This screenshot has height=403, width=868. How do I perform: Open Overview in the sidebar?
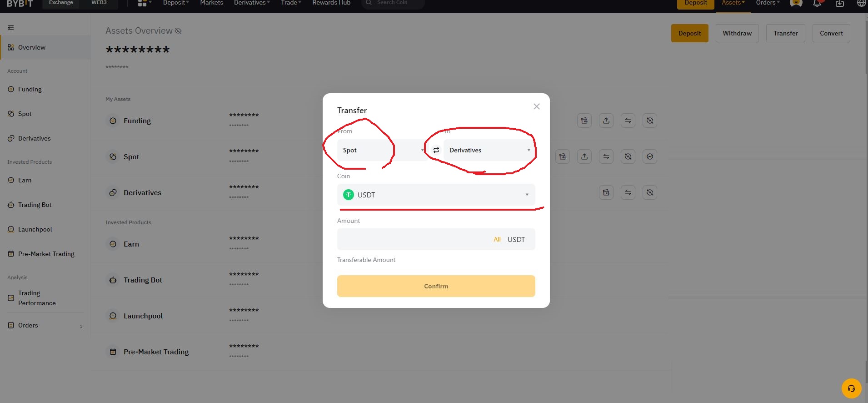[45, 47]
